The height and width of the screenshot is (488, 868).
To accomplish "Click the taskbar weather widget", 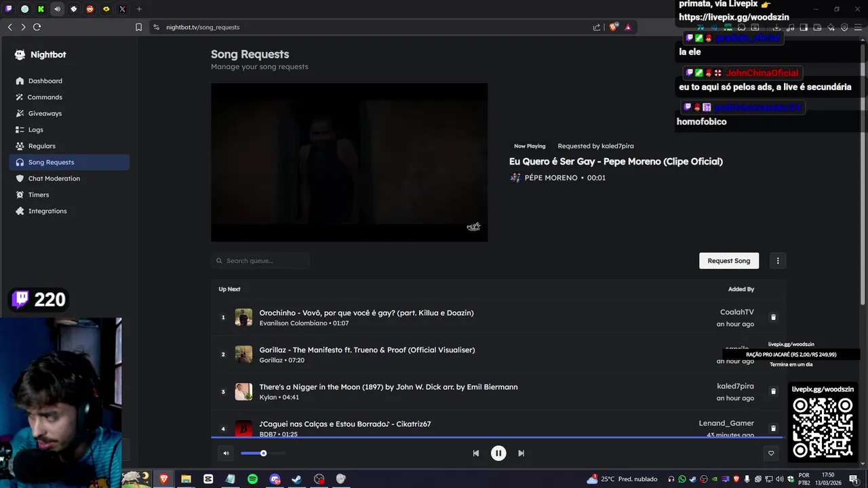I will [622, 479].
